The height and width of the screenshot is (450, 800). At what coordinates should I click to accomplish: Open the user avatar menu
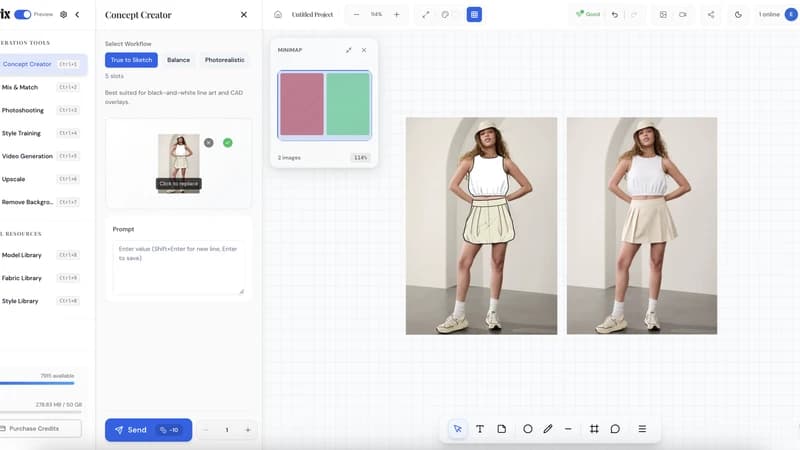point(791,14)
